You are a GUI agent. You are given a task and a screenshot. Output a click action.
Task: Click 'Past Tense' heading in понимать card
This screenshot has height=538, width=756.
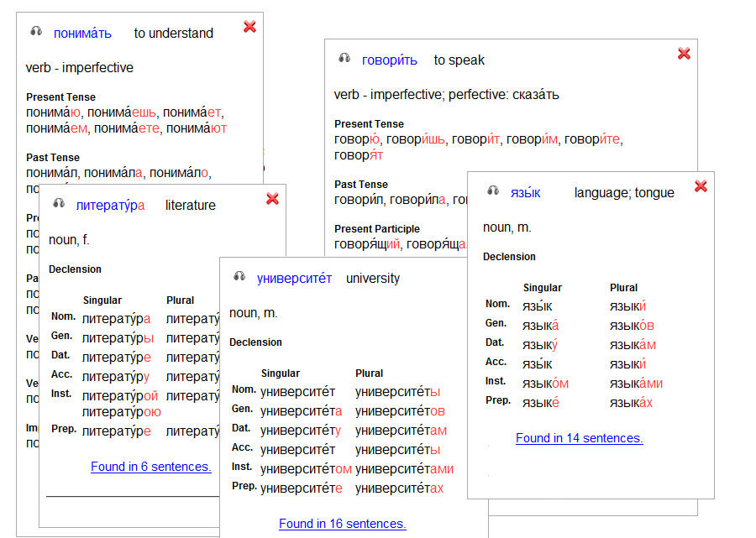[x=53, y=158]
